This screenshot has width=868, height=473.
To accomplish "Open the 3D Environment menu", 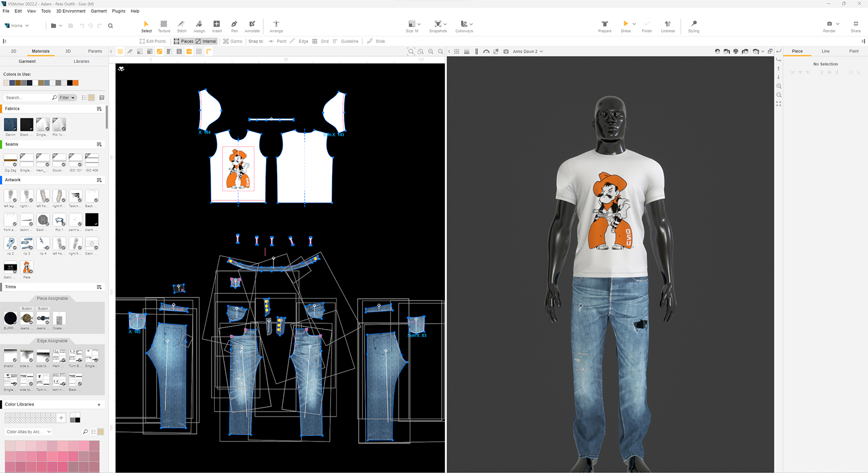I will (x=71, y=11).
